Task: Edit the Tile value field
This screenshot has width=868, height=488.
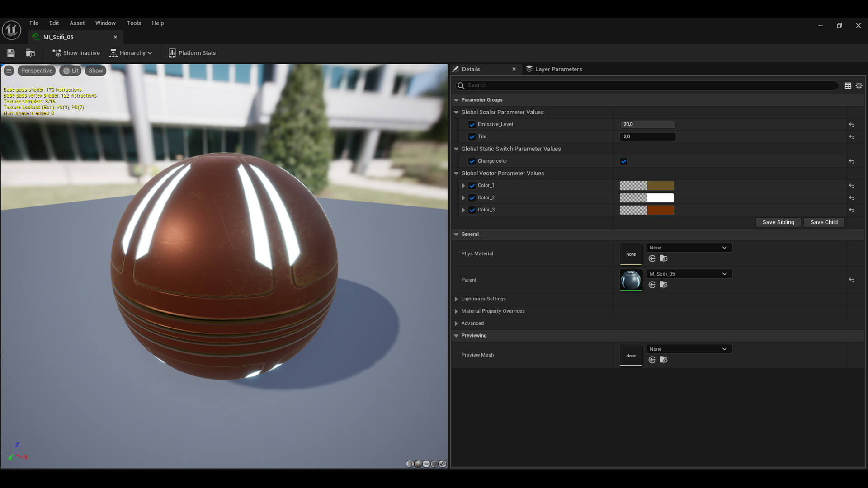Action: (647, 136)
